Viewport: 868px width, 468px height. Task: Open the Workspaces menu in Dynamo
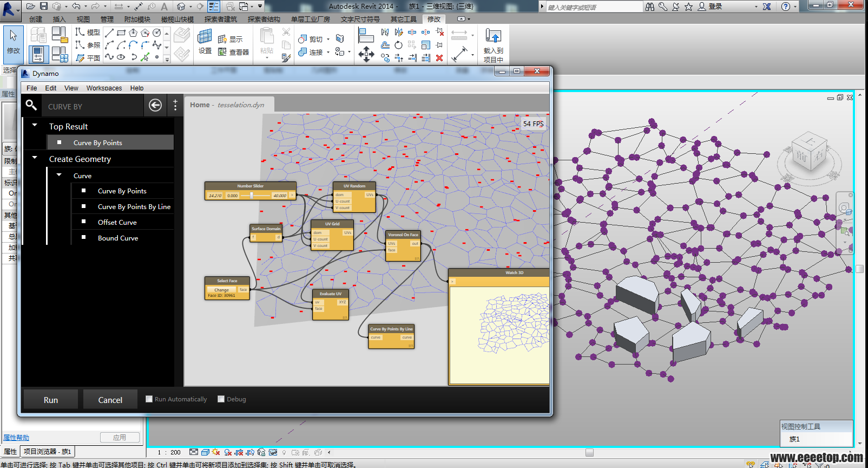(x=104, y=88)
